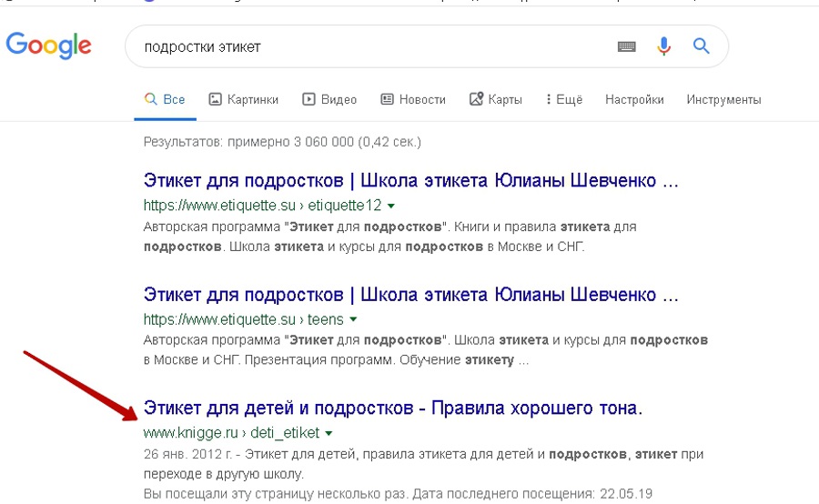Click the Новости newspaper icon
819x504 pixels.
(387, 99)
